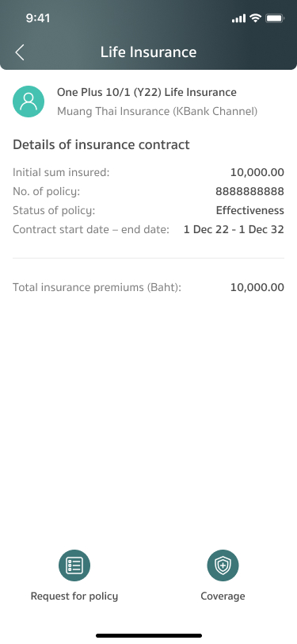Tap the contract dates 1 Dec 22 - 1 Dec 32
The width and height of the screenshot is (297, 644).
tap(234, 229)
